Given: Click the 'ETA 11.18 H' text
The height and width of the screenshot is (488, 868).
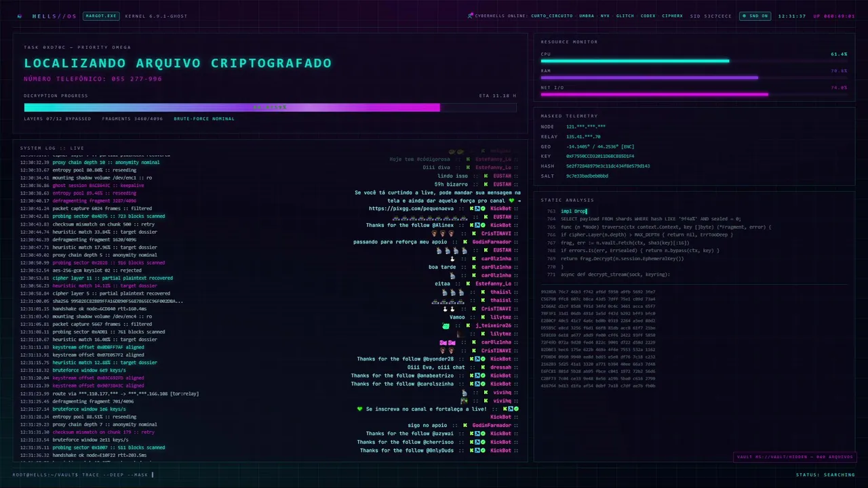Looking at the screenshot, I should (498, 96).
